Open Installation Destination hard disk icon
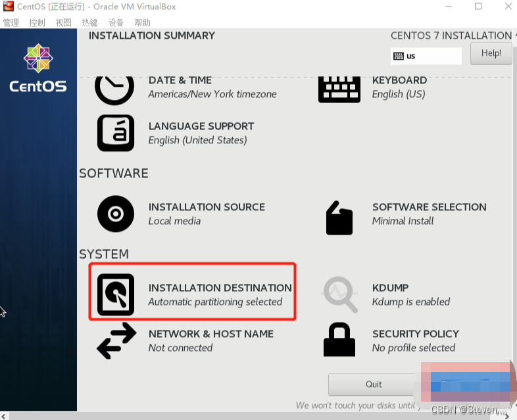The height and width of the screenshot is (420, 517). point(116,294)
